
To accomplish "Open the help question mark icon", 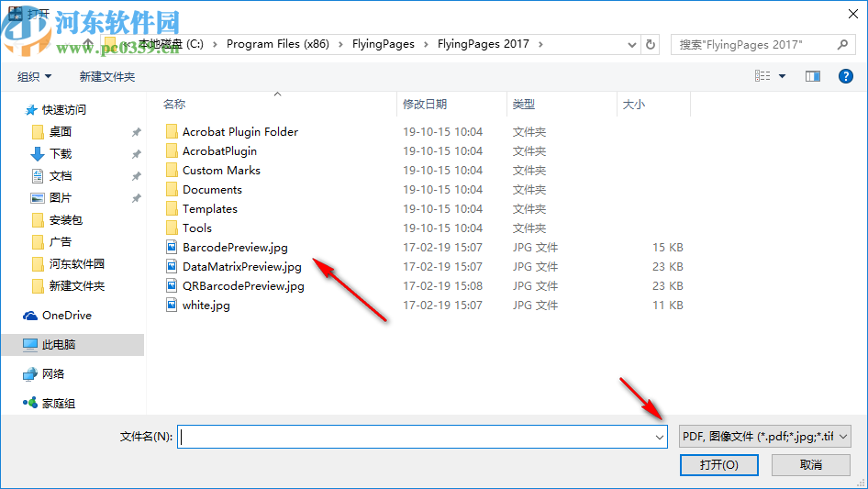I will click(845, 76).
